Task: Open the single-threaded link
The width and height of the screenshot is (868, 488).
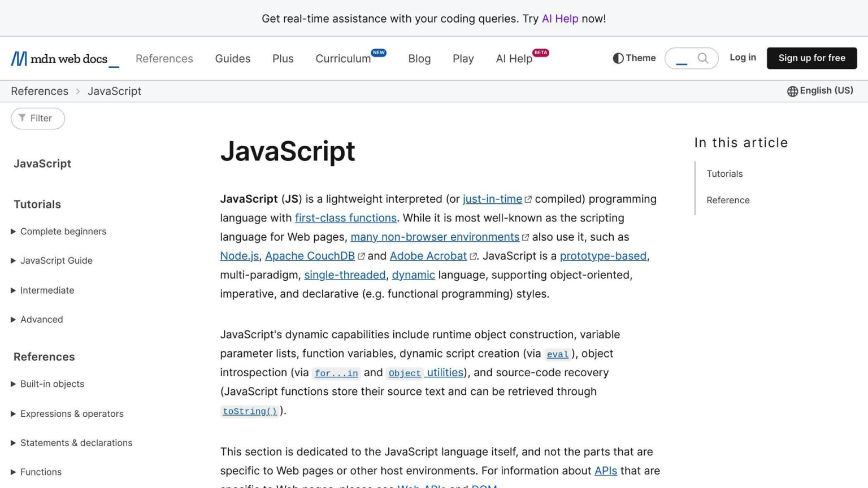Action: [x=345, y=275]
